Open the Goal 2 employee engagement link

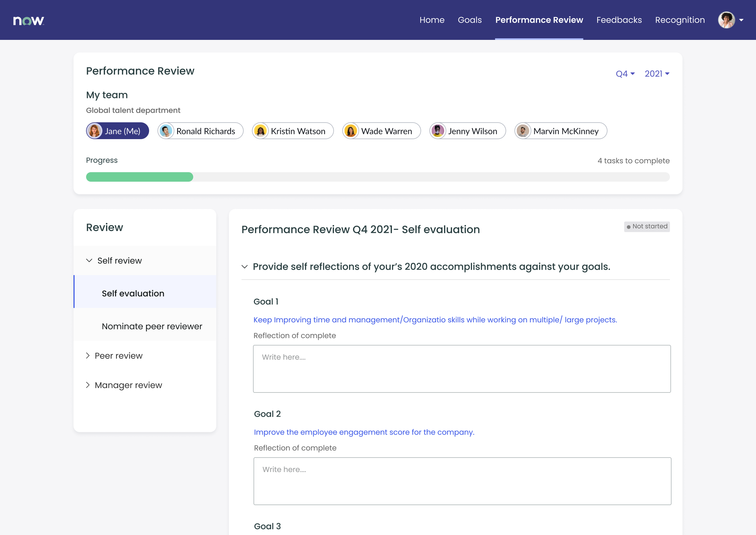point(364,432)
